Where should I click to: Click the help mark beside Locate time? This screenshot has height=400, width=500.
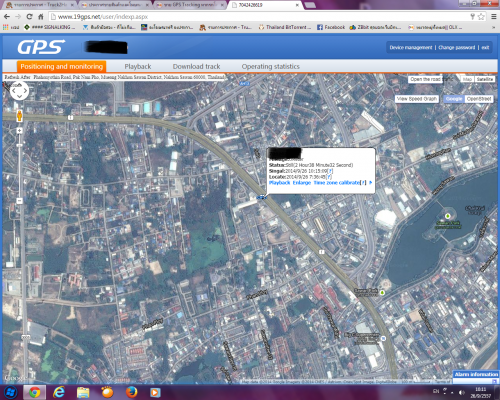click(329, 177)
